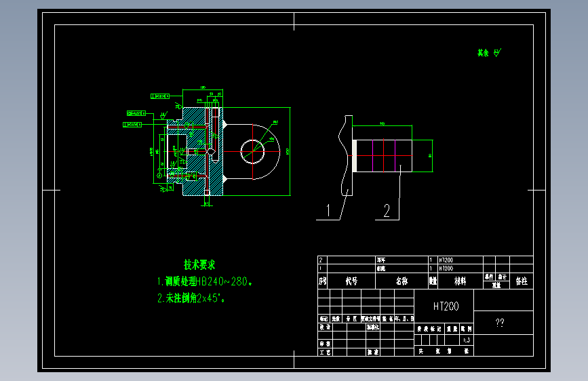
Task: Select the 备注 column header
Action: click(x=522, y=281)
